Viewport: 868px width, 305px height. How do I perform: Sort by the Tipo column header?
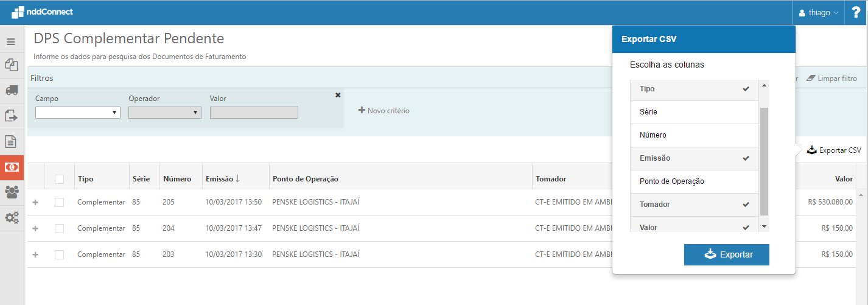point(86,179)
